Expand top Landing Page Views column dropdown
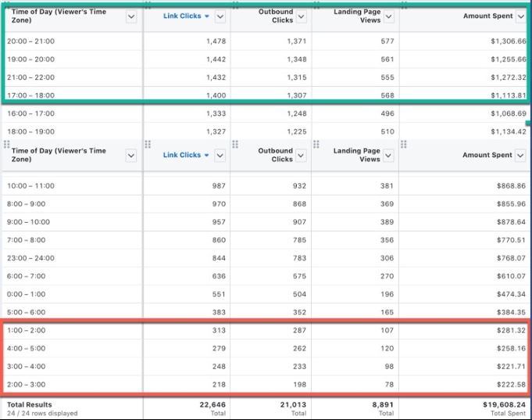The image size is (532, 420). coord(389,16)
